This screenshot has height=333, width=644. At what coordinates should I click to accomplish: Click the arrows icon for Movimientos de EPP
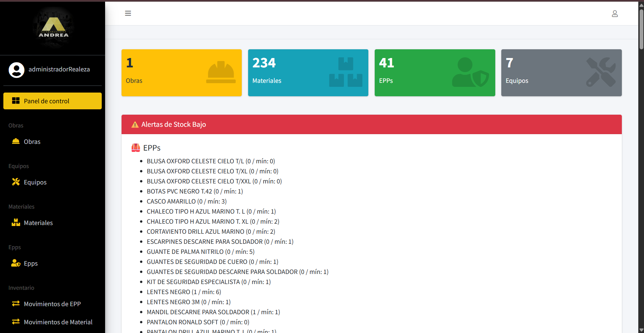click(x=16, y=303)
